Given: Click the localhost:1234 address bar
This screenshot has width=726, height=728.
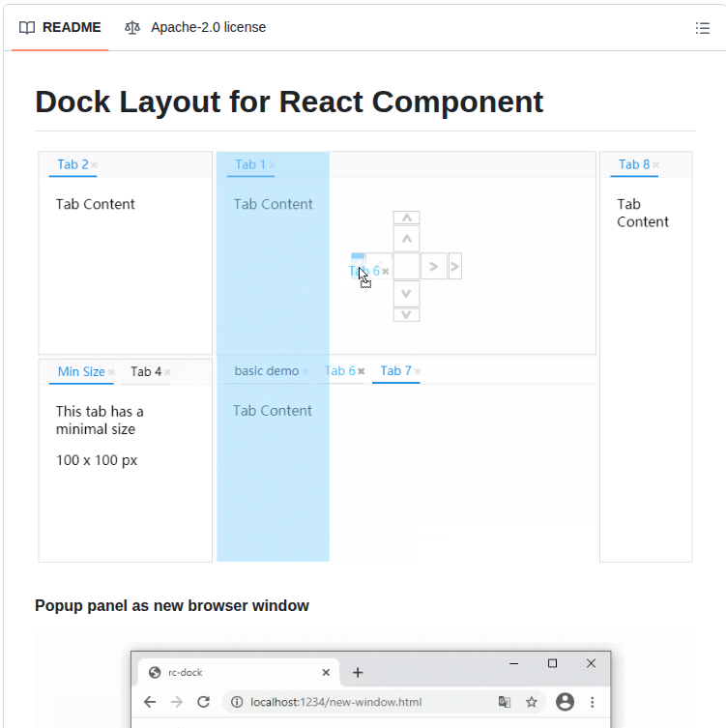Looking at the screenshot, I should [x=335, y=702].
